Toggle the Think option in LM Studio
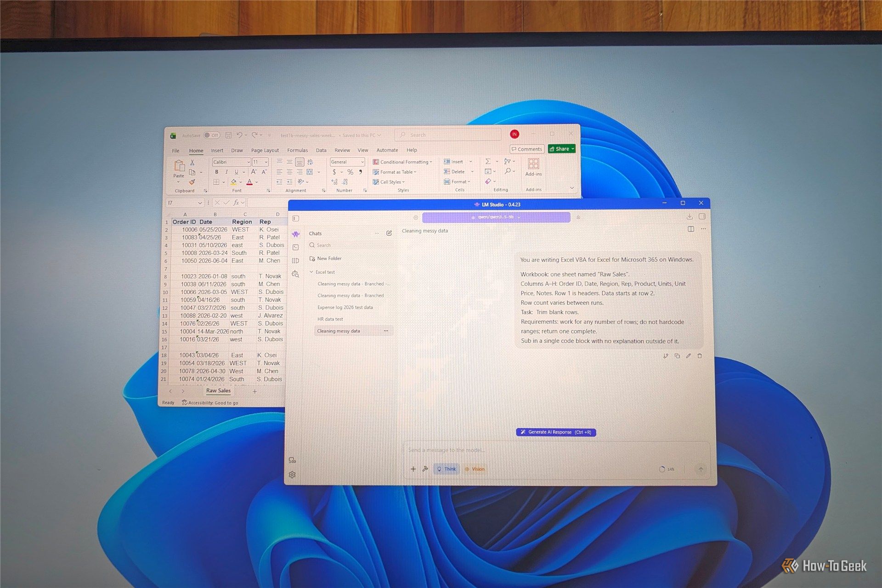 click(x=447, y=469)
